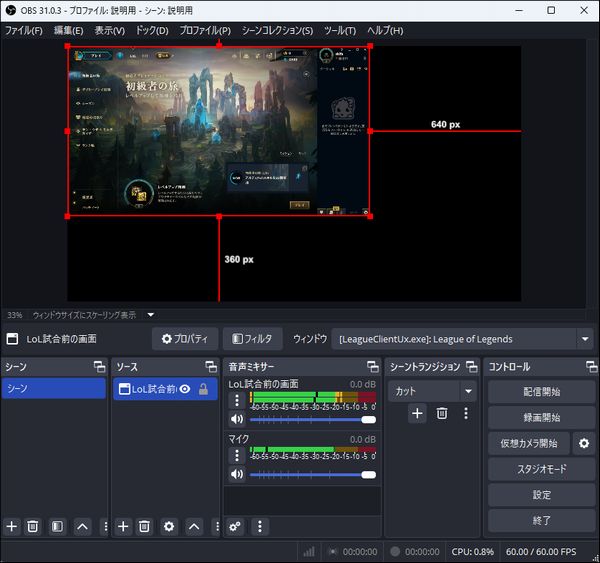Open transition properties dots
The height and width of the screenshot is (563, 600).
tap(466, 413)
